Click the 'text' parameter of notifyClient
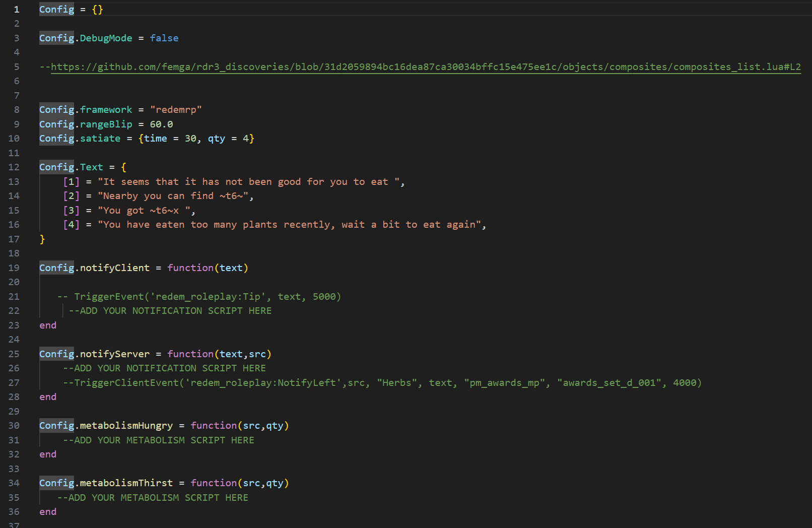The height and width of the screenshot is (528, 812). (x=231, y=268)
